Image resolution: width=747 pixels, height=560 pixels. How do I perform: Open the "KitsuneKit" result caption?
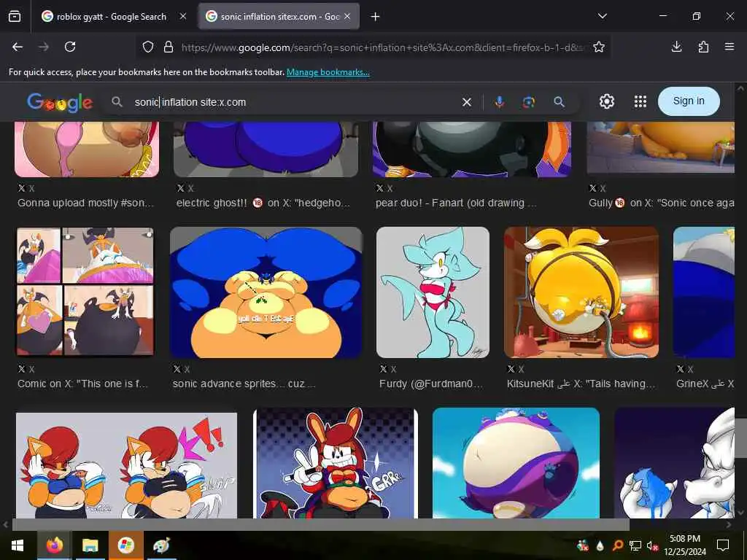pyautogui.click(x=581, y=384)
